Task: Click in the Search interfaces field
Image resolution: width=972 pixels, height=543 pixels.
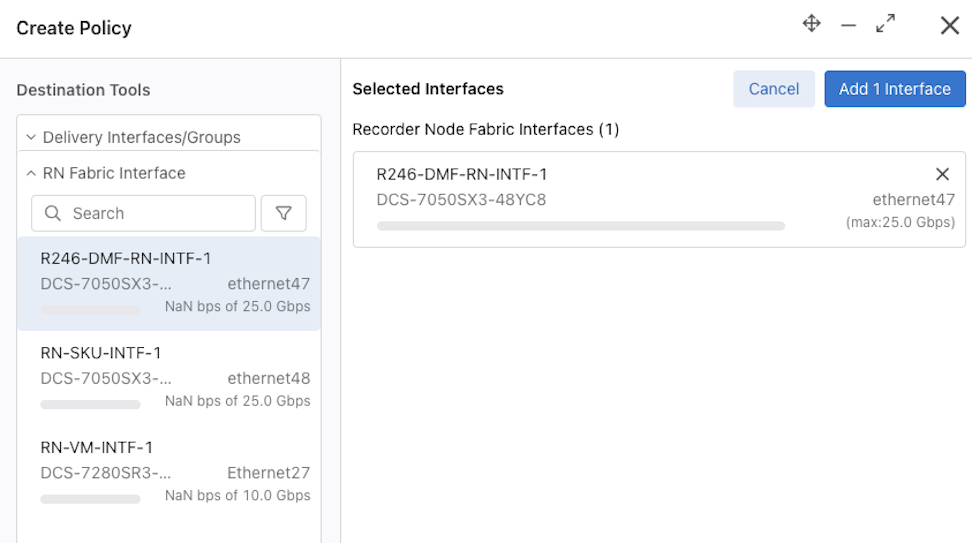Action: point(143,213)
